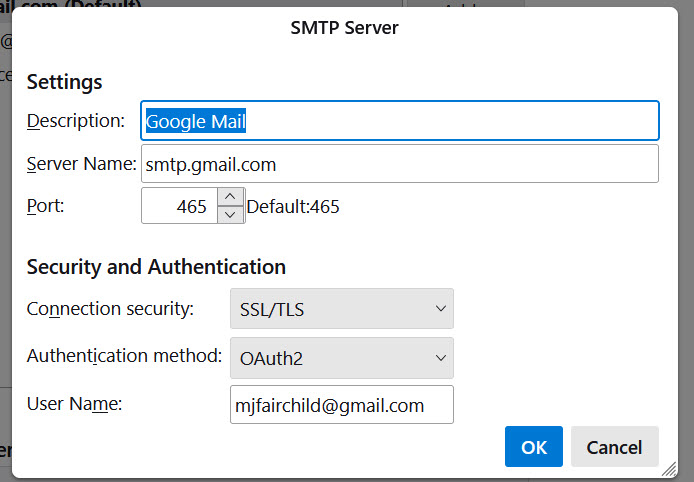Viewport: 694px width, 482px height.
Task: Click the Port number field
Action: coord(178,207)
